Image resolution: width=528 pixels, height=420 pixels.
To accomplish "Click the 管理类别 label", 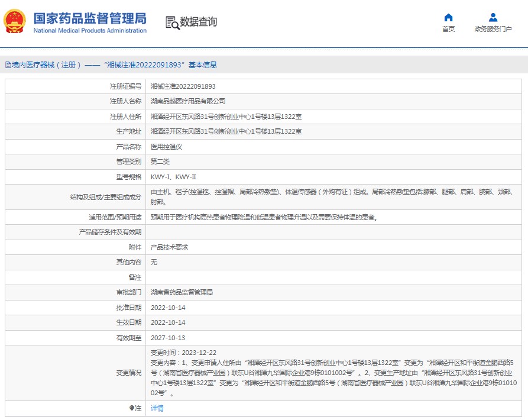I will point(129,161).
